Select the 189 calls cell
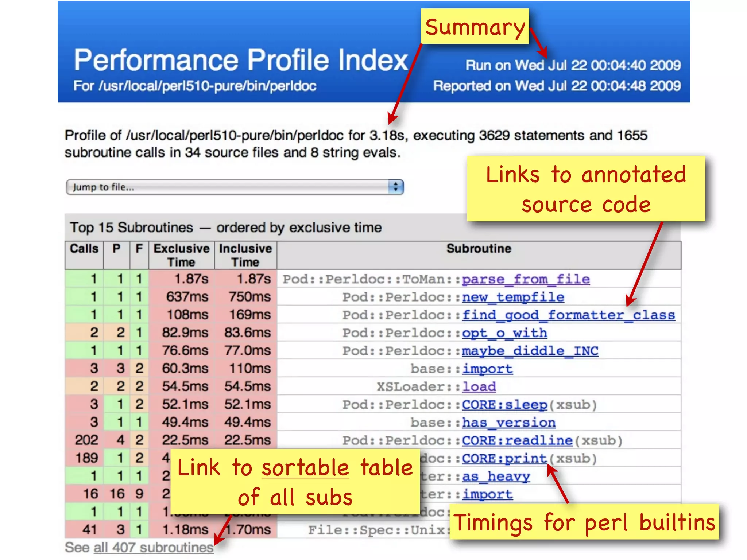Image resolution: width=747 pixels, height=560 pixels. coord(84,458)
